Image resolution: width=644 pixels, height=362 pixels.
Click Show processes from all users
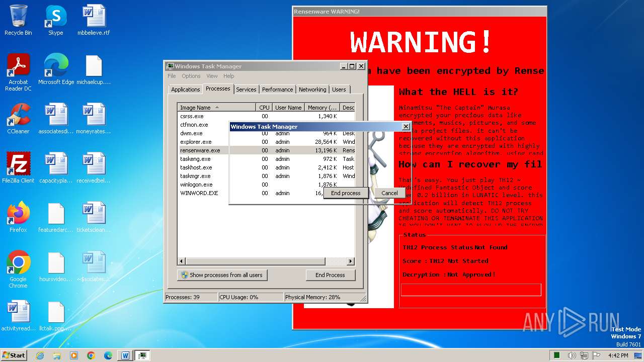(222, 275)
